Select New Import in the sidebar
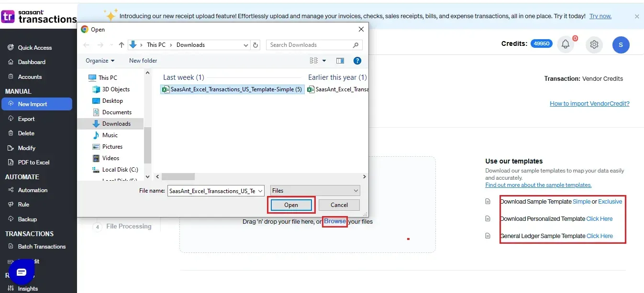644x293 pixels. click(33, 104)
